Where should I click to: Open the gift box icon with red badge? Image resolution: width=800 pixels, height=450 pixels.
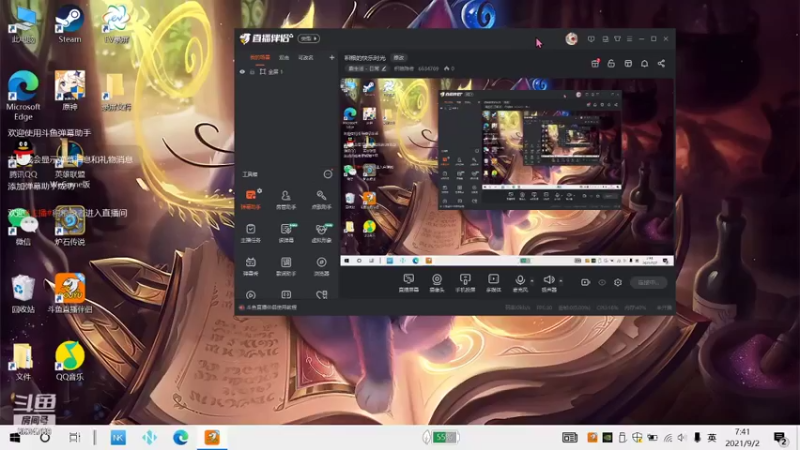tap(595, 63)
